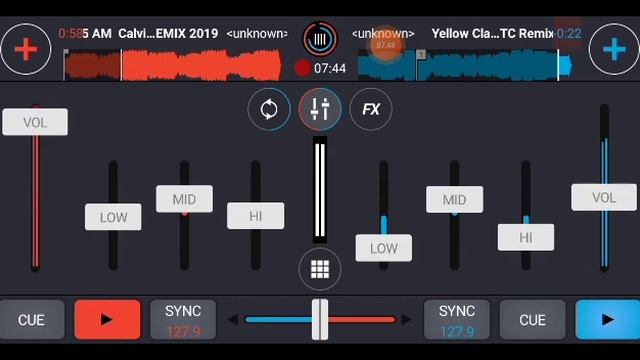Open the loop panel icon
The height and width of the screenshot is (360, 640).
[x=269, y=109]
